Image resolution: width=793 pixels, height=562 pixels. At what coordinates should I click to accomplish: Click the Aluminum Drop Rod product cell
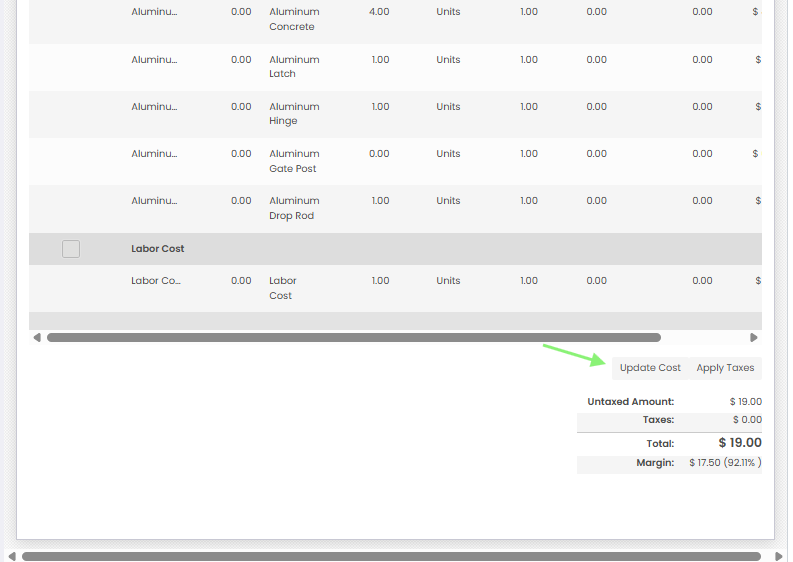pyautogui.click(x=294, y=208)
